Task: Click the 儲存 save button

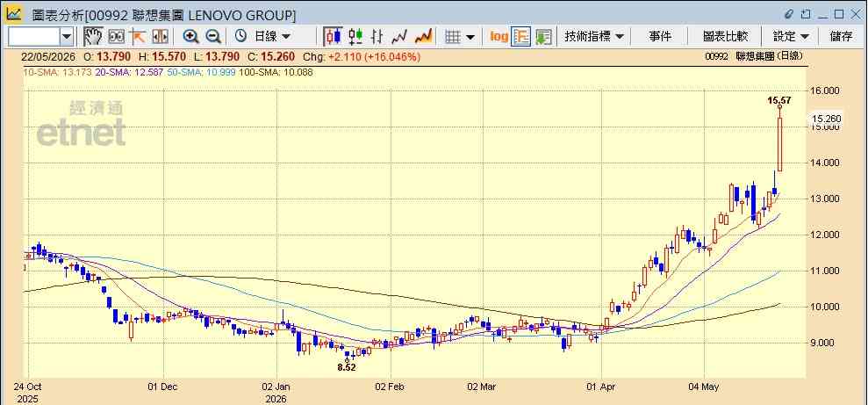Action: [842, 37]
